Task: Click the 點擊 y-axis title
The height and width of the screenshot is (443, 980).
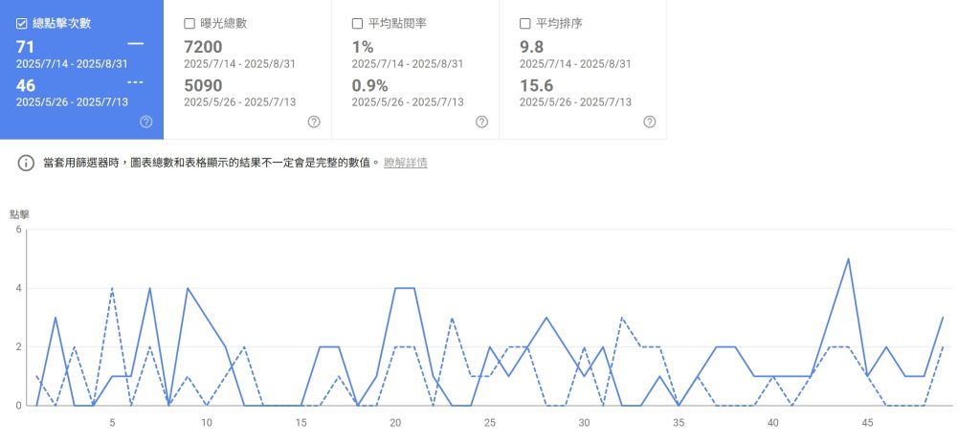Action: coord(20,214)
